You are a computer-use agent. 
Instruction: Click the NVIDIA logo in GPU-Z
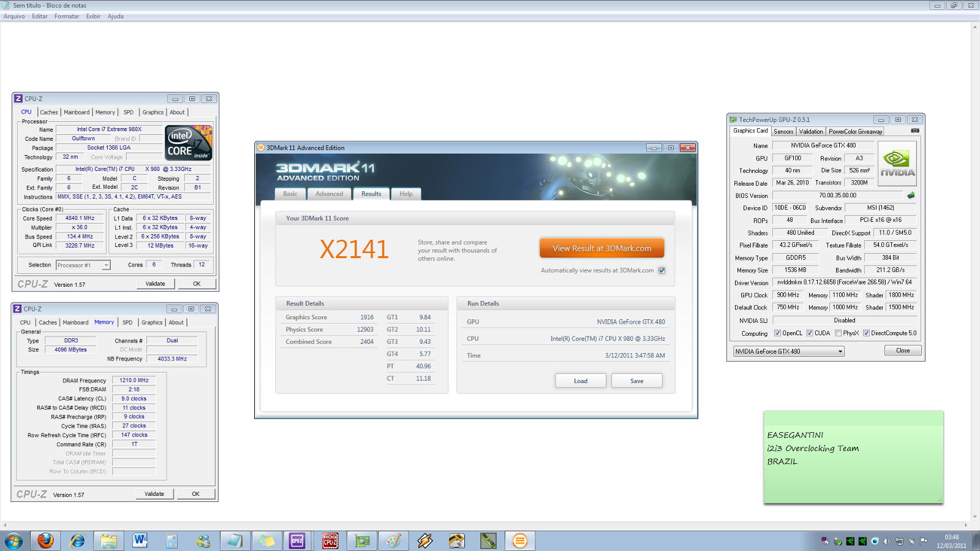(897, 163)
